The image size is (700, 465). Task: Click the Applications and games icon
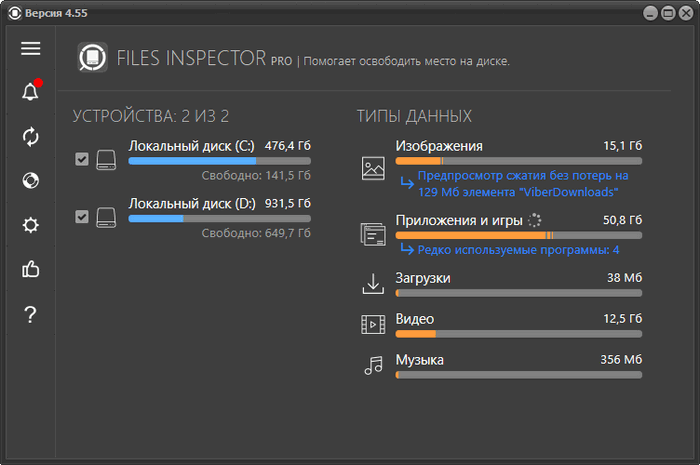click(373, 234)
